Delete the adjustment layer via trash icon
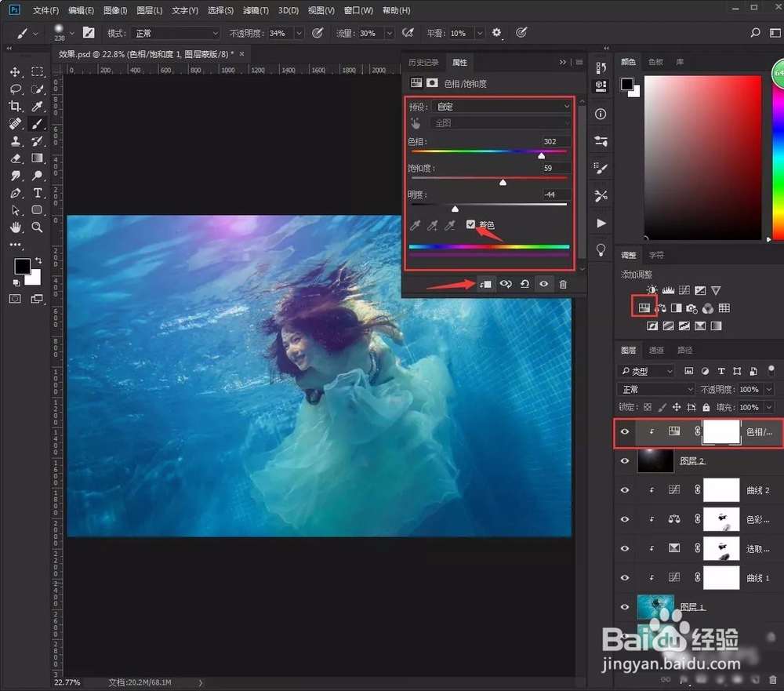Image resolution: width=784 pixels, height=691 pixels. (564, 284)
